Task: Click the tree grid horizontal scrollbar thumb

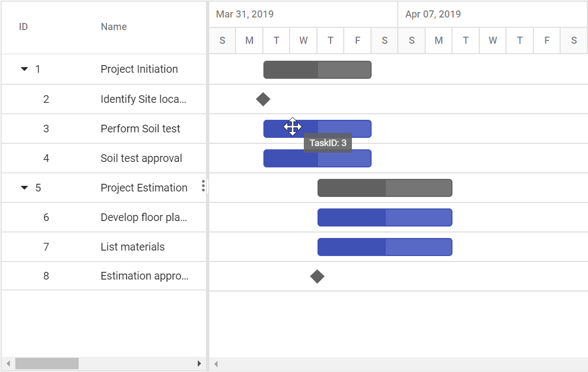Action: [x=47, y=363]
